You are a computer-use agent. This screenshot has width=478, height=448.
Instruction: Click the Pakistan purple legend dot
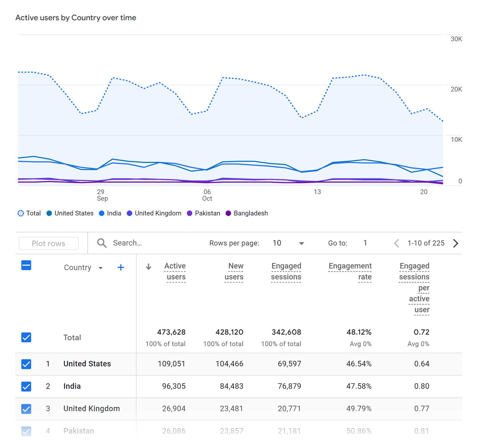(x=190, y=213)
